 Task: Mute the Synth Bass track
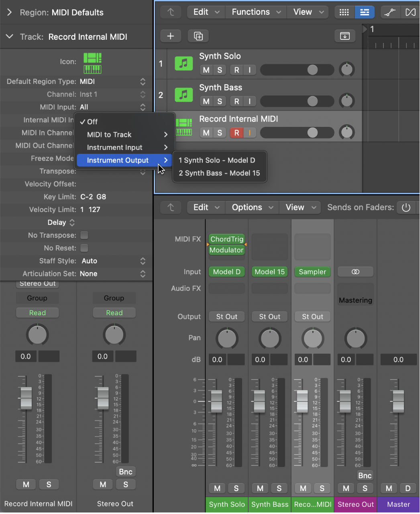206,101
